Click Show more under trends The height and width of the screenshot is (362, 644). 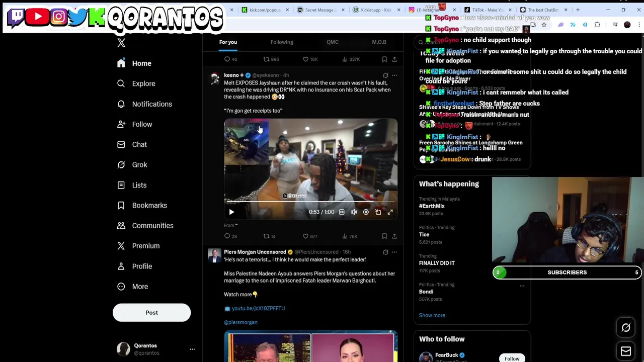point(432,315)
